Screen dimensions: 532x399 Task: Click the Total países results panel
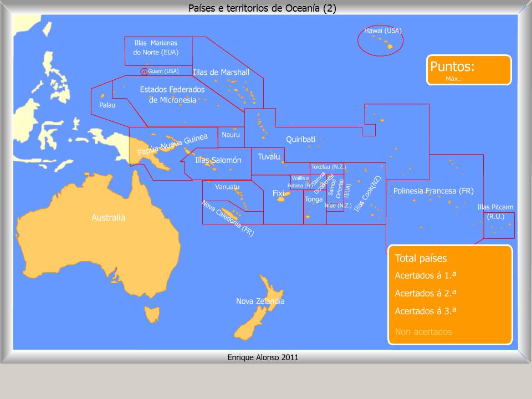click(x=449, y=294)
